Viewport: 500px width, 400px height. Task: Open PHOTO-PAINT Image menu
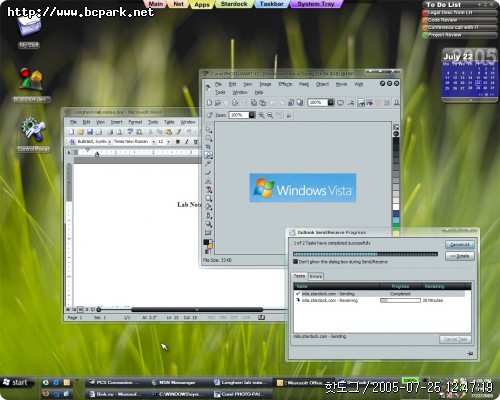click(265, 84)
